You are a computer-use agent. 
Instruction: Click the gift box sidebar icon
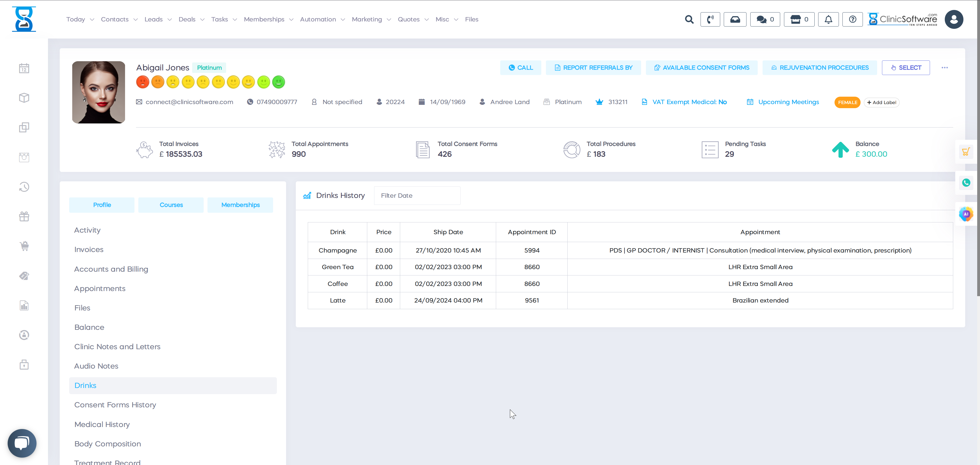24,216
